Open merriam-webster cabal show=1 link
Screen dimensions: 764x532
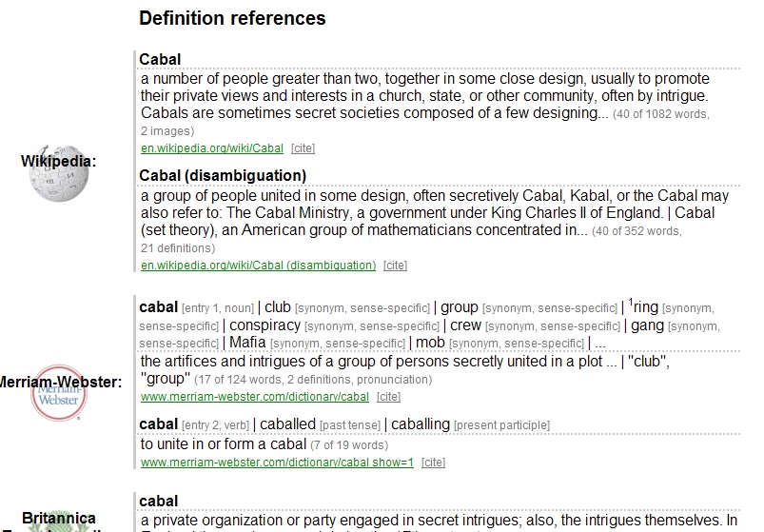(x=277, y=463)
